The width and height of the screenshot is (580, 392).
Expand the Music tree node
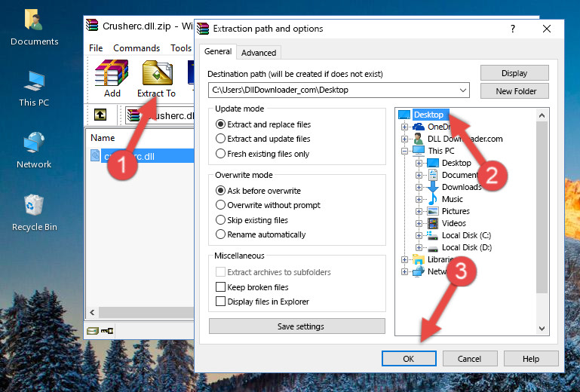pyautogui.click(x=419, y=199)
